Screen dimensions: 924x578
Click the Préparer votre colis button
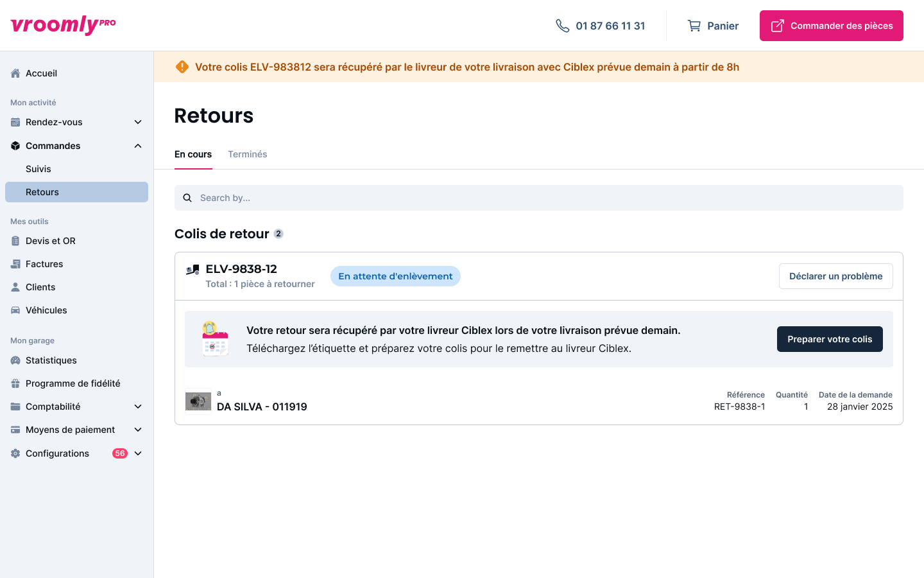coord(830,339)
